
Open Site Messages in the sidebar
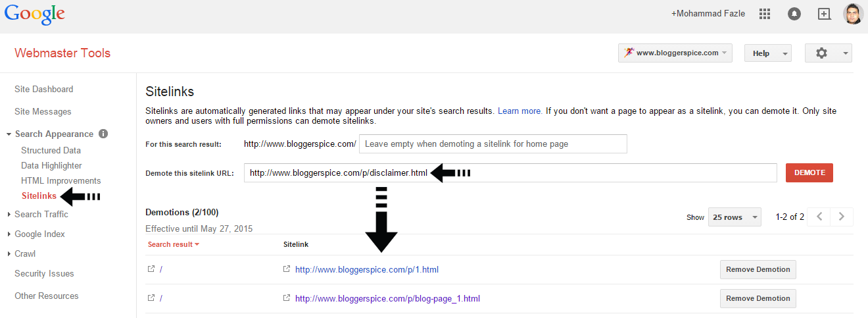(43, 111)
